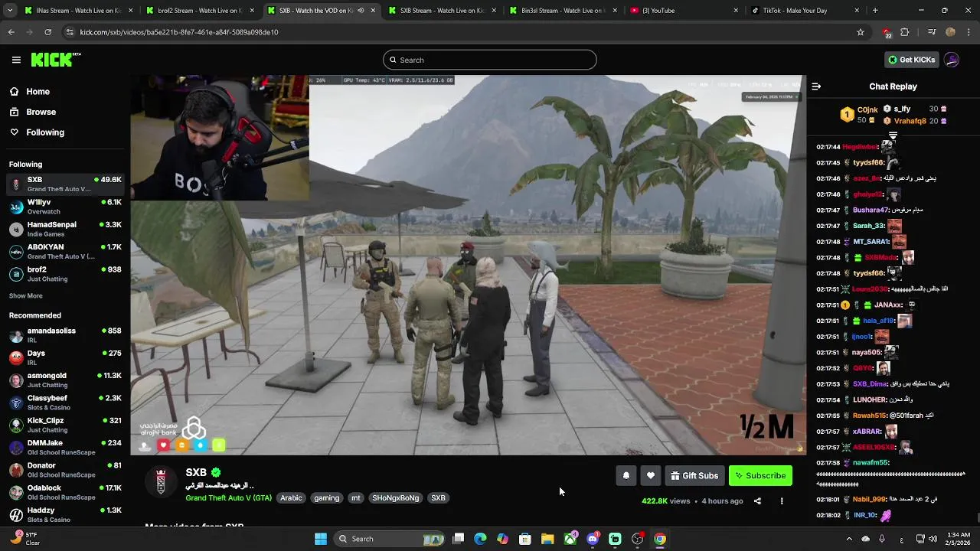Click the SHoNgxBoNg tag
This screenshot has width=980, height=551.
[396, 498]
